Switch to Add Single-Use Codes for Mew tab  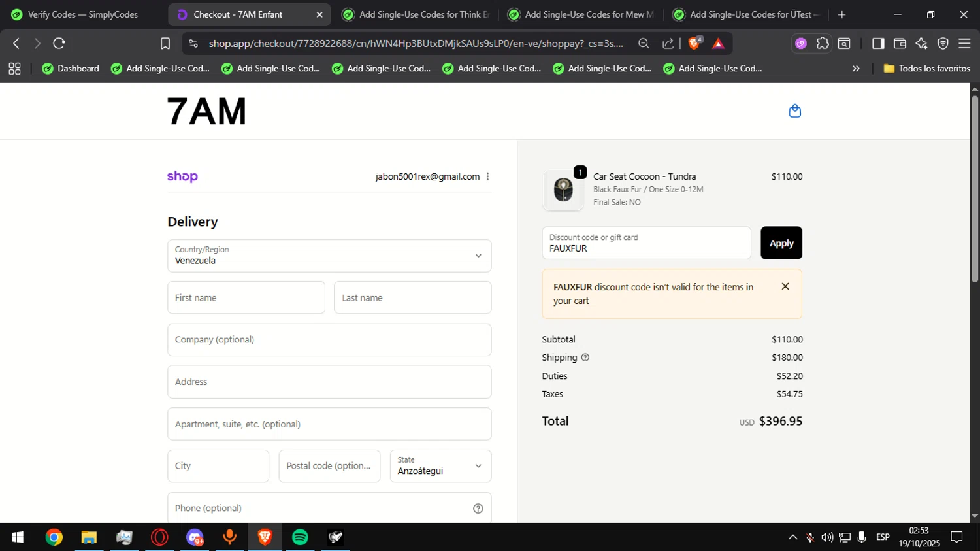(x=581, y=14)
